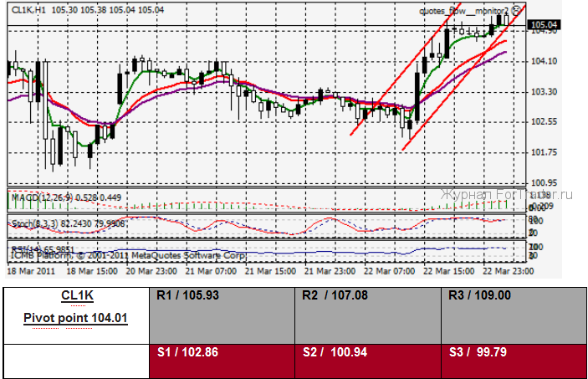This screenshot has width=588, height=379.
Task: Click the expert advisor smiley face icon
Action: click(516, 11)
